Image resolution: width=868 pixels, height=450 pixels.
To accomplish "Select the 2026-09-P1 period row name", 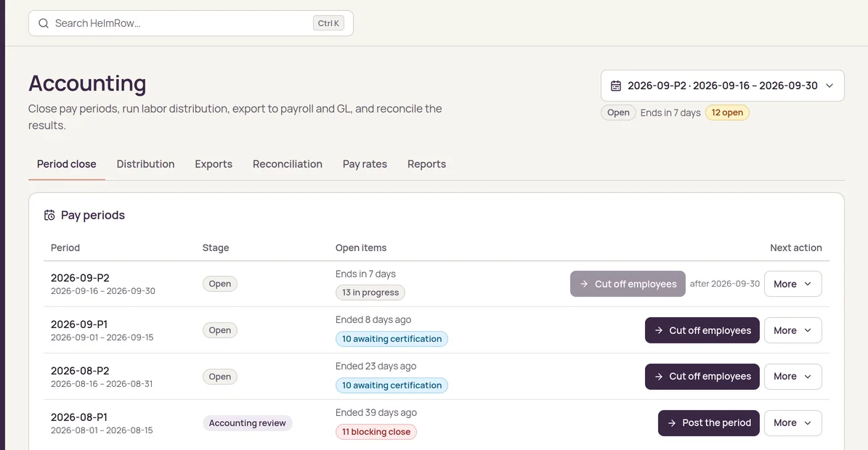I will pyautogui.click(x=79, y=324).
